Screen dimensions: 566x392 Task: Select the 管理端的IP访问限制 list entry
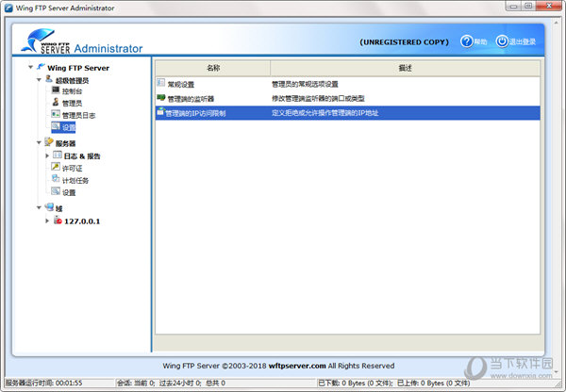pos(195,113)
